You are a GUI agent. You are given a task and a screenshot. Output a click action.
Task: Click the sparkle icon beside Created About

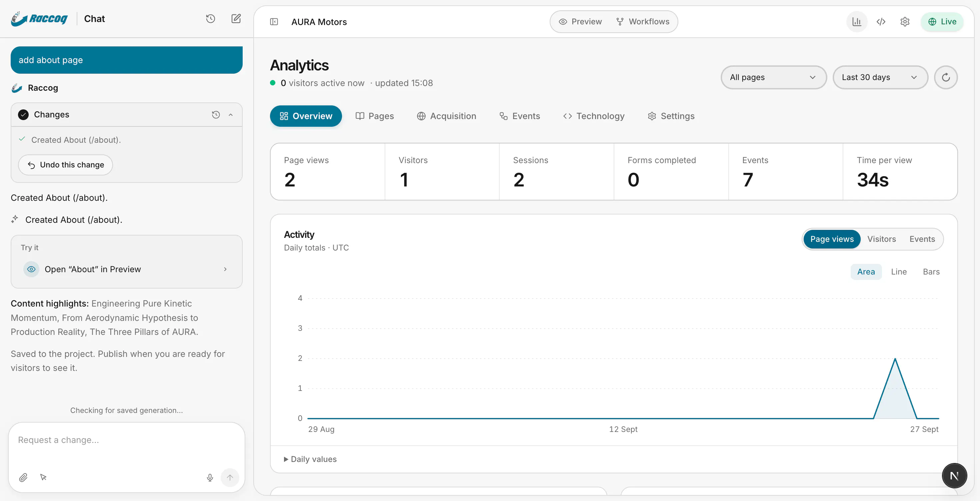click(15, 219)
